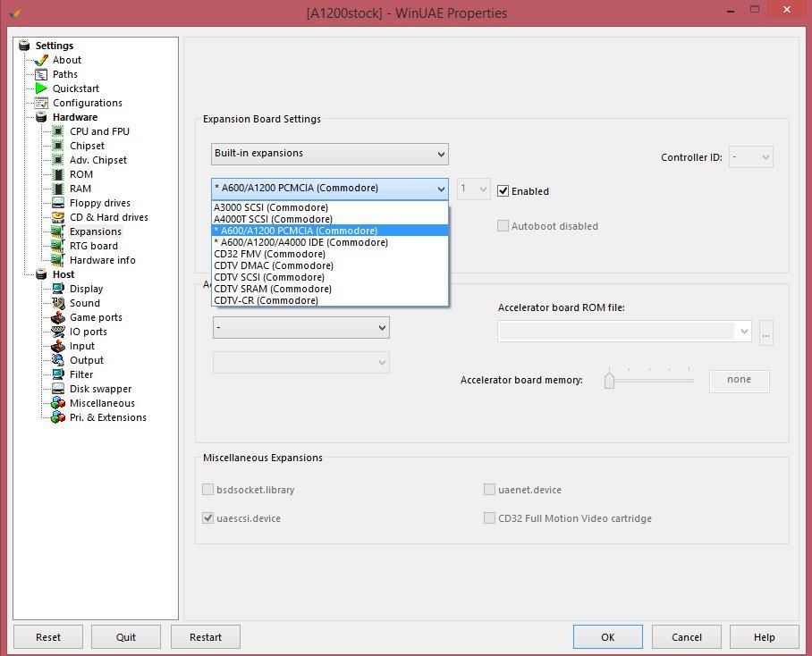812x656 pixels.
Task: Click the Cancel button
Action: point(687,637)
